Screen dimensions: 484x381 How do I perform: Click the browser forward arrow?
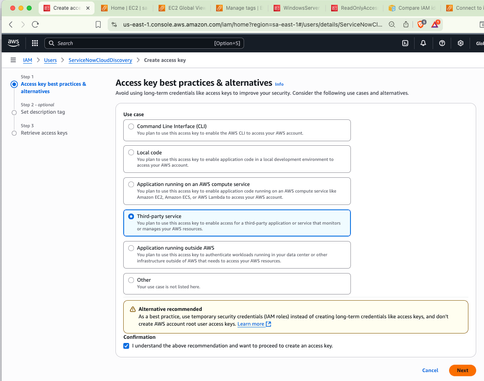click(23, 24)
